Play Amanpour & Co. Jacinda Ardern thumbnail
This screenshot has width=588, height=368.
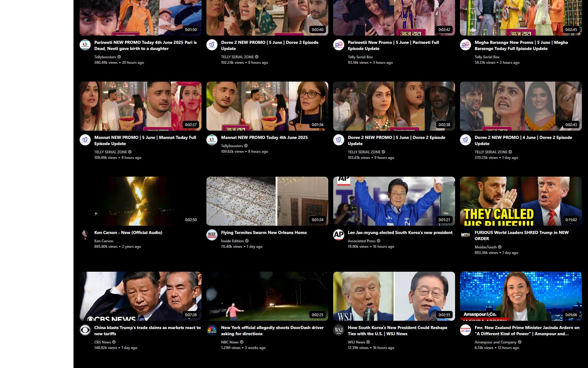pyautogui.click(x=521, y=296)
